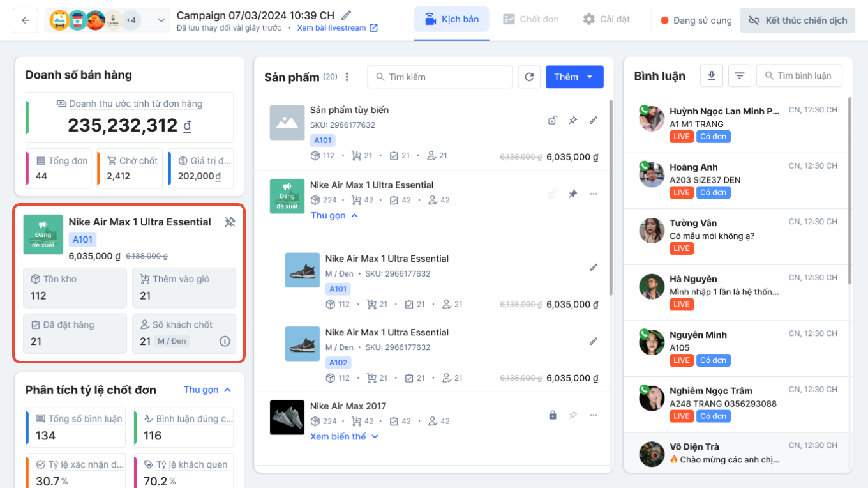Click the A102 variant shoe thumbnail
868x488 pixels.
[302, 344]
